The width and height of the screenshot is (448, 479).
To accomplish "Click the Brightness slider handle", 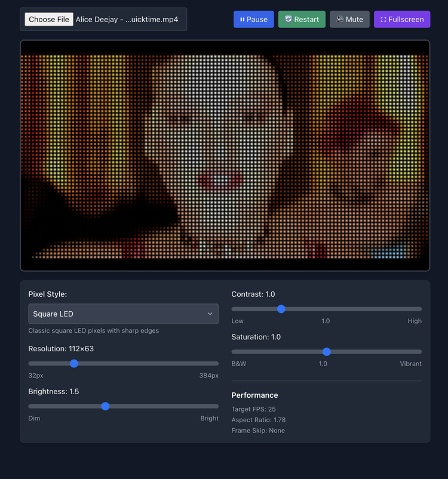I will (x=105, y=406).
